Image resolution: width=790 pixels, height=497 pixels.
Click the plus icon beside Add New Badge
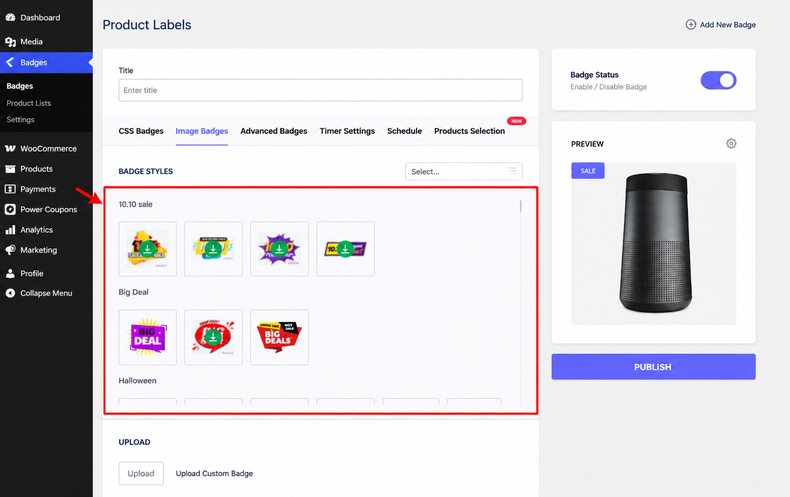coord(691,24)
